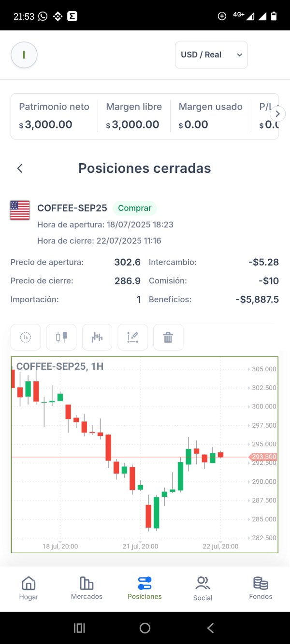The image size is (290, 644).
Task: Change the candlestick chart type
Action: [61, 337]
